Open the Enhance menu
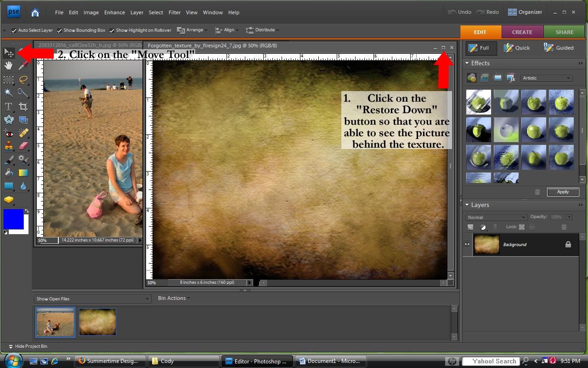Viewport: 588px width, 368px height. [x=114, y=12]
